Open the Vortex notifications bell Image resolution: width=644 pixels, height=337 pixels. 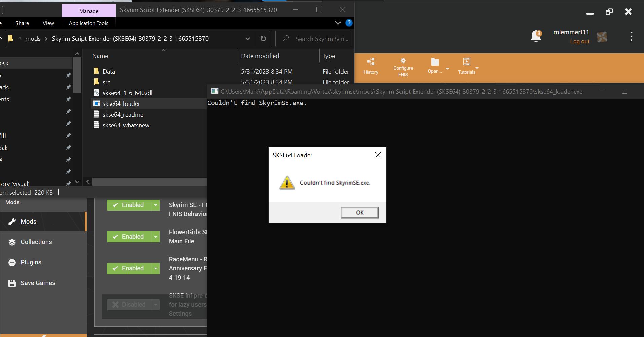536,36
